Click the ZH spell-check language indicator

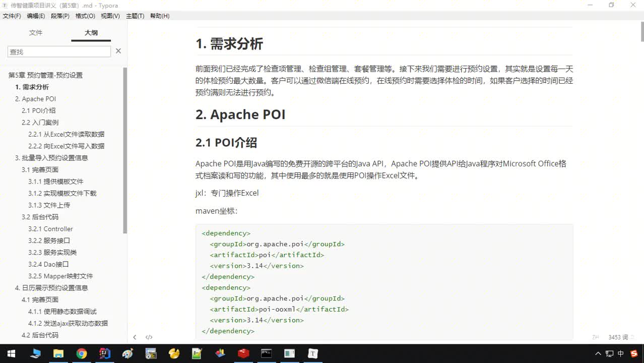(596, 337)
